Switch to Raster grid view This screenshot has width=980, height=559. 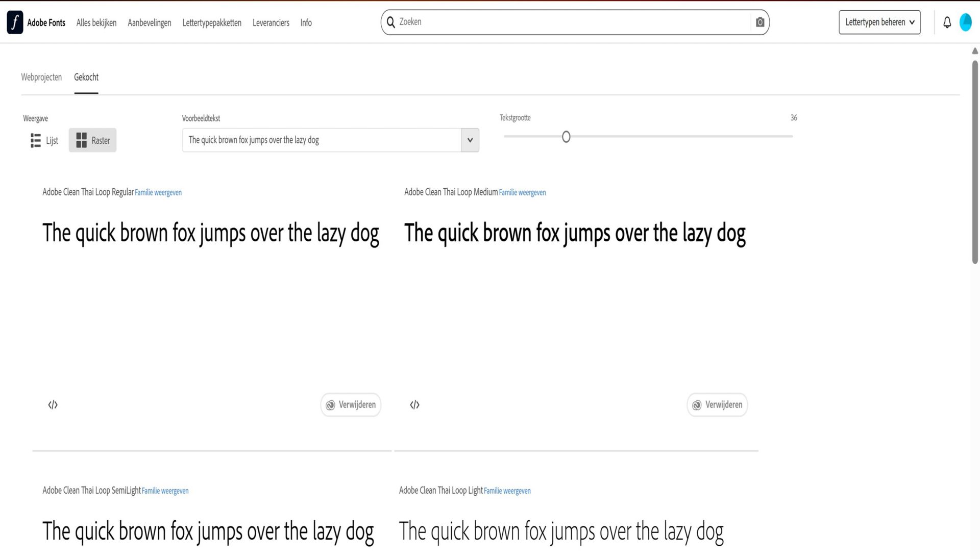click(92, 140)
